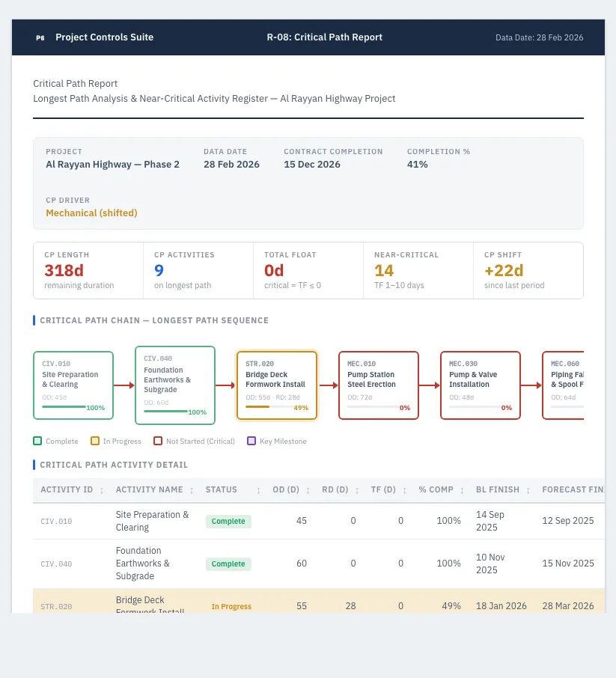Screen dimensions: 616x678
Task: Open the STR.020 Bridge Deck Formwork card
Action: coord(277,385)
